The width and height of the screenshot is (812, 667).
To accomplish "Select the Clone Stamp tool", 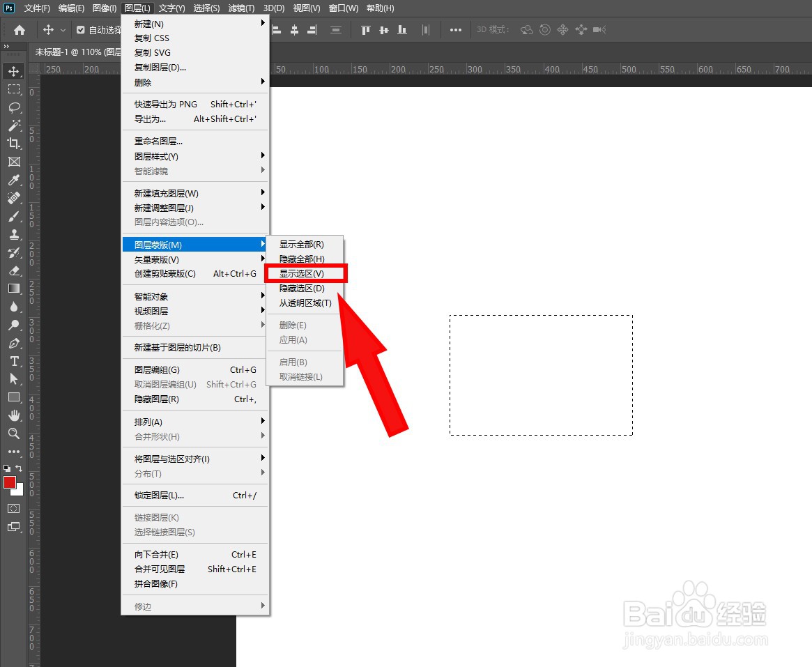I will click(14, 234).
